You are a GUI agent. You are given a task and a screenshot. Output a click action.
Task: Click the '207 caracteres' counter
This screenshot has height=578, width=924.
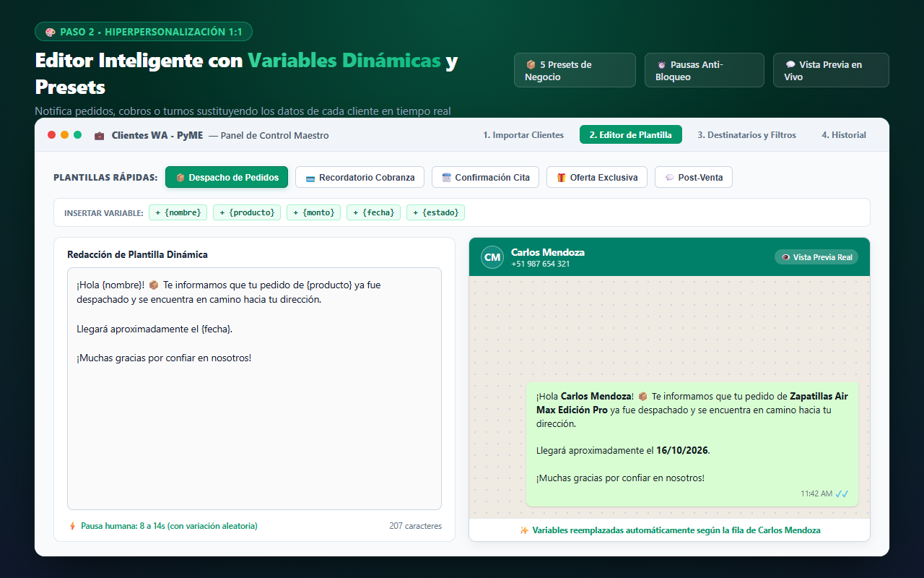click(415, 526)
